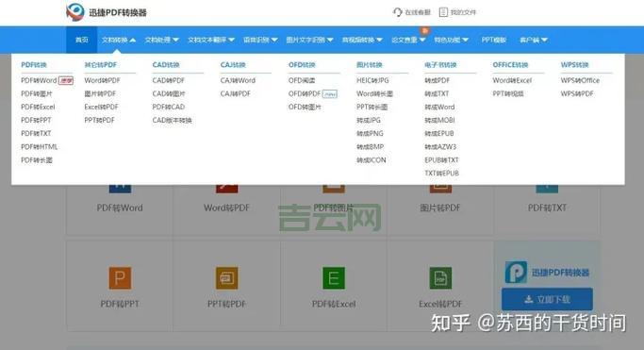
Task: Select 转成TXT under 电子书转换
Action: coord(437,93)
